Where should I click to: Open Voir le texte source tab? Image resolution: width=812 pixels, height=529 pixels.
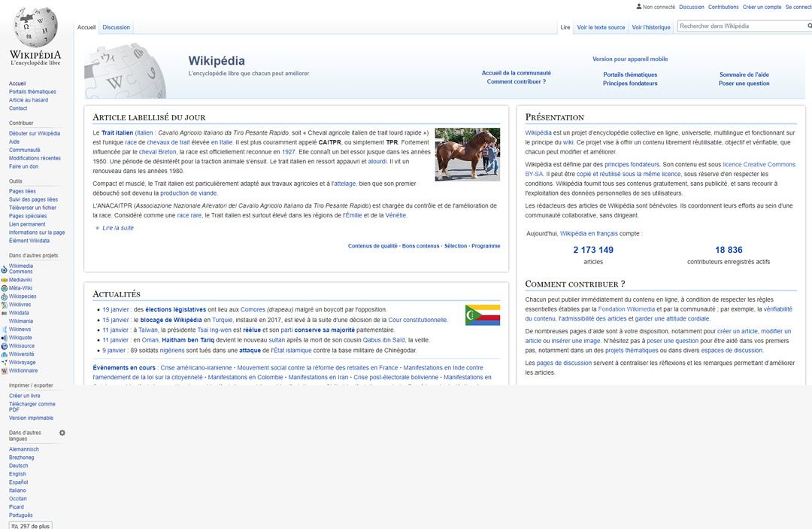pyautogui.click(x=601, y=27)
